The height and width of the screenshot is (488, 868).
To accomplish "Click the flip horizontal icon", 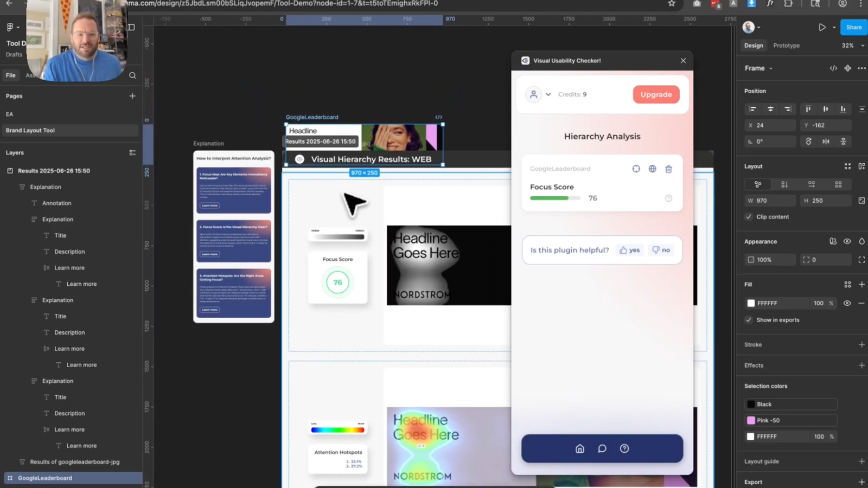I will pyautogui.click(x=826, y=142).
